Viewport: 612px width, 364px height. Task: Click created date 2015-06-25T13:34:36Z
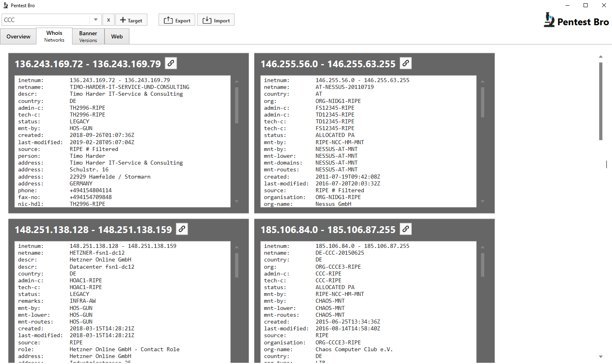[348, 322]
